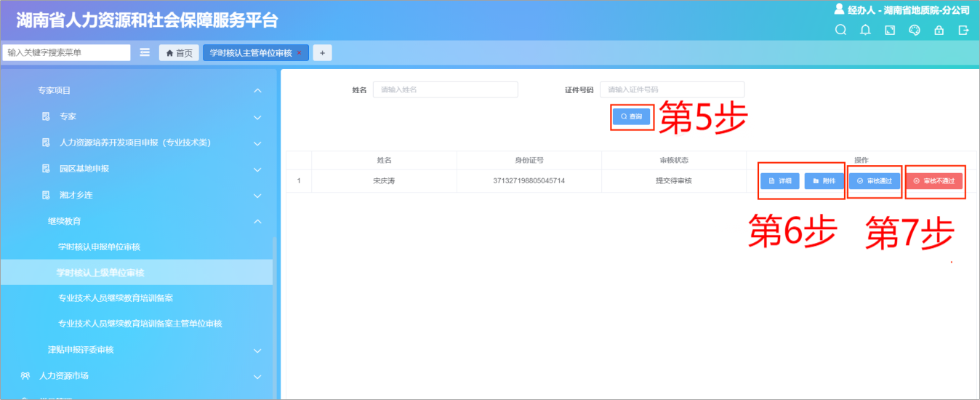Select 学时核认申报单位审核 in the sidebar
980x400 pixels.
click(x=99, y=247)
